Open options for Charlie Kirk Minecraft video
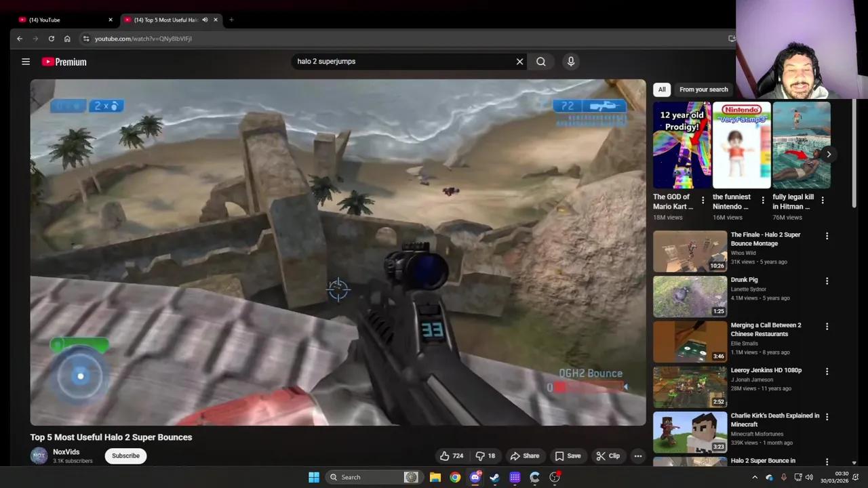The width and height of the screenshot is (868, 488). 827,417
